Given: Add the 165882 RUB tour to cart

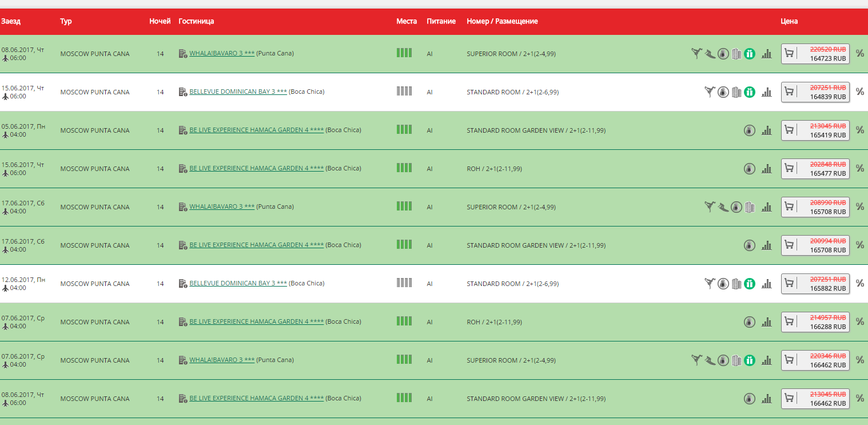Looking at the screenshot, I should point(789,284).
